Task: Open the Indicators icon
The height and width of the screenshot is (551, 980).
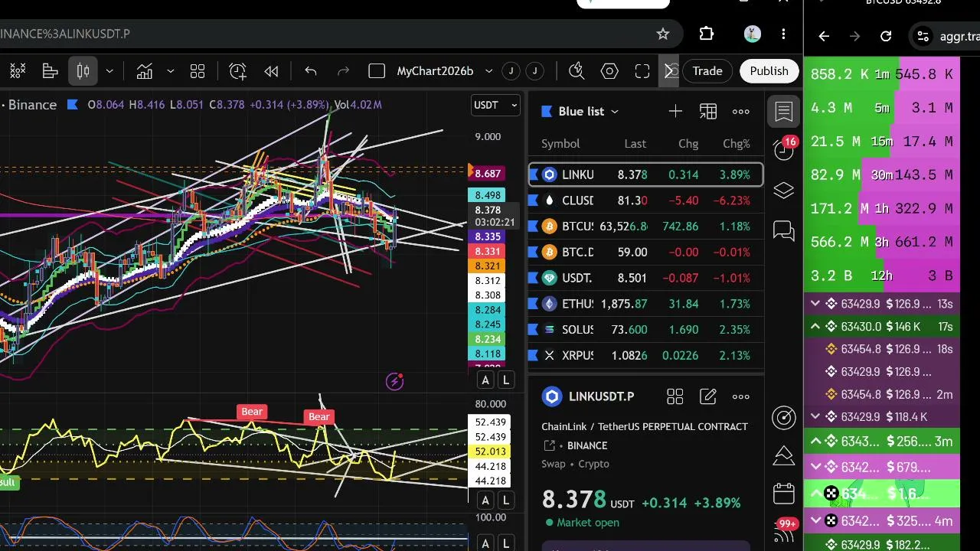Action: [x=145, y=71]
